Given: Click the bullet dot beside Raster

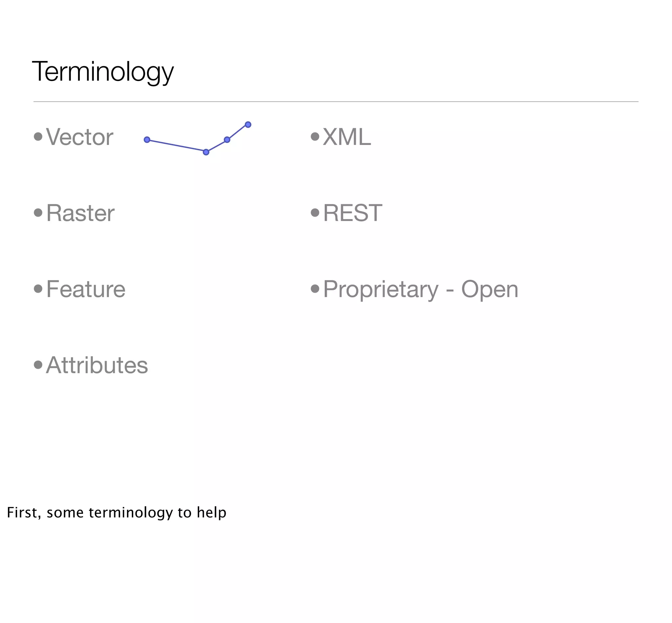Looking at the screenshot, I should click(38, 213).
